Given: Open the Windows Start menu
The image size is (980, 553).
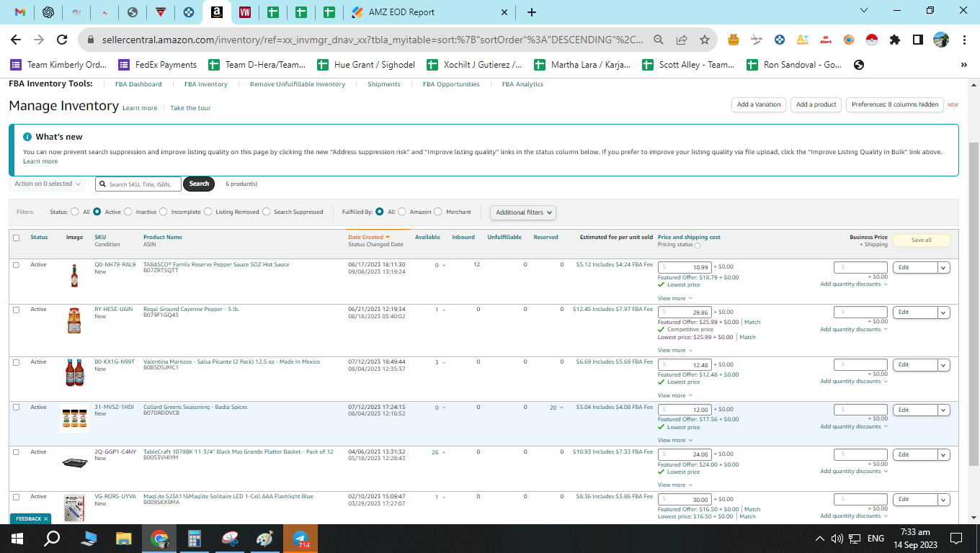Looking at the screenshot, I should pyautogui.click(x=17, y=539).
